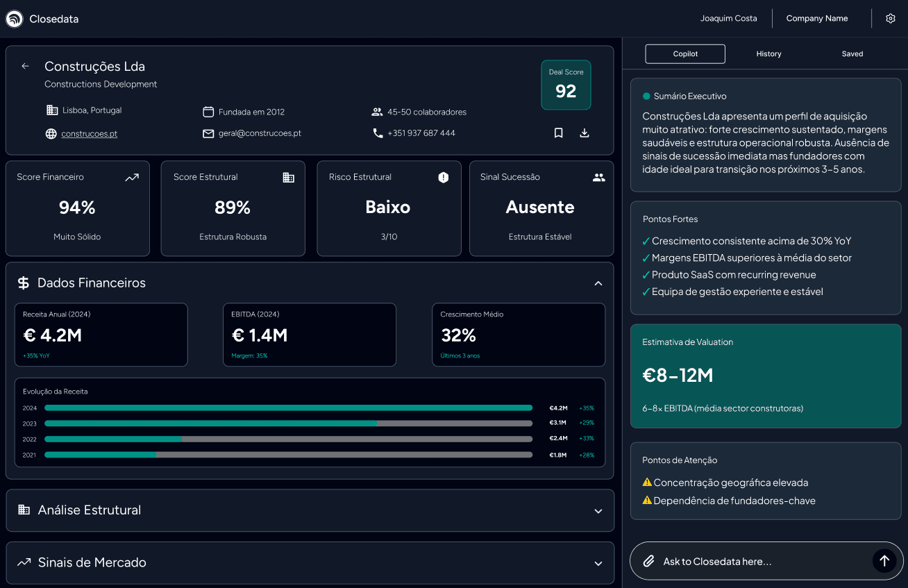Screen dimensions: 908x588
Task: Expand the Sinais de Mercado section
Action: pyautogui.click(x=598, y=564)
